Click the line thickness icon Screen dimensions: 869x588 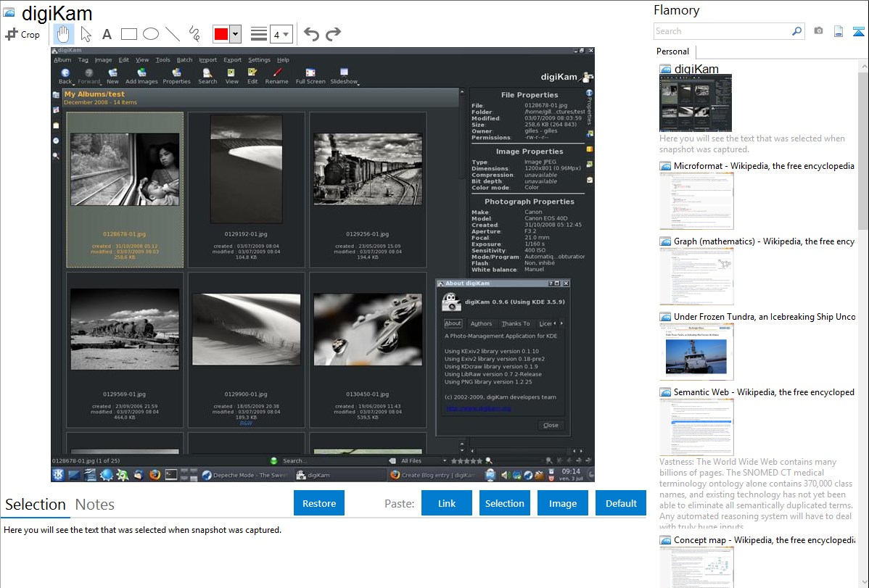[259, 34]
